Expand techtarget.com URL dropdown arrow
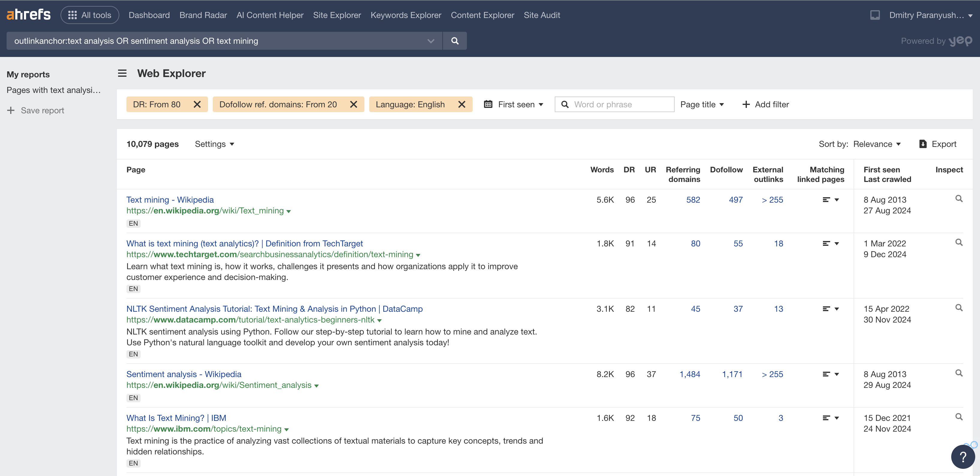This screenshot has width=980, height=476. (418, 255)
